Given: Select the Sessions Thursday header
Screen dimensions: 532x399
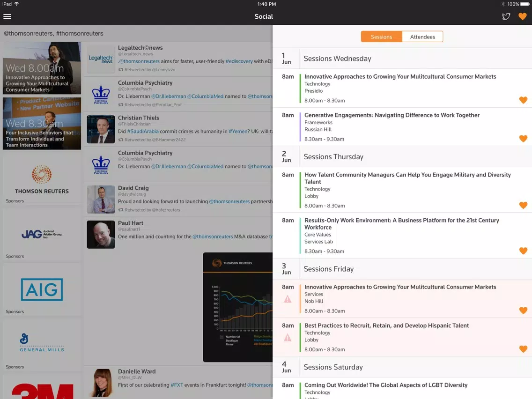Looking at the screenshot, I should click(x=402, y=156).
